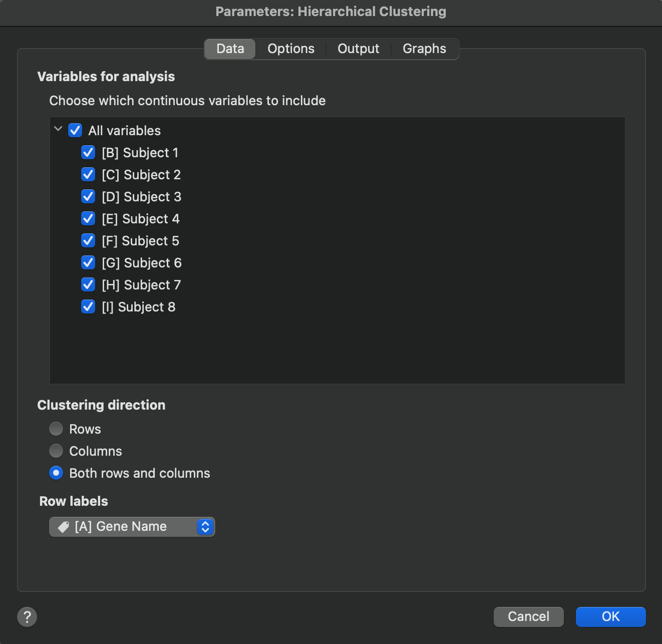
Task: Collapse the All variables tree
Action: tap(58, 129)
